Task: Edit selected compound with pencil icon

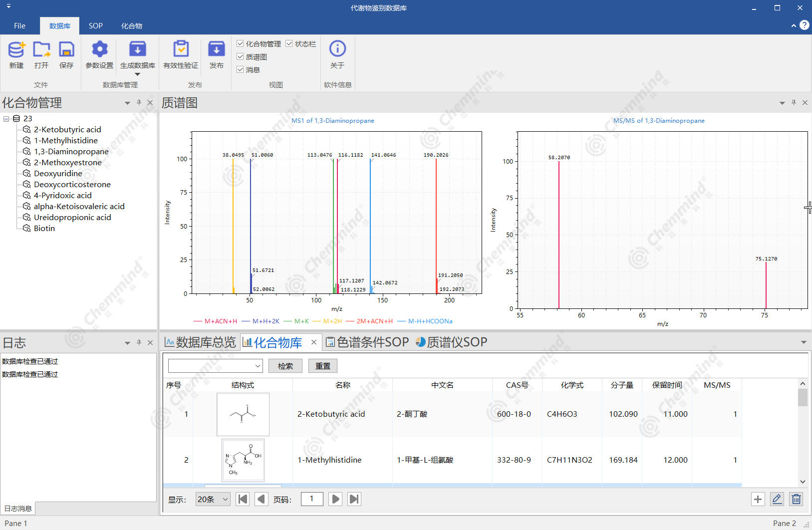Action: [x=777, y=499]
